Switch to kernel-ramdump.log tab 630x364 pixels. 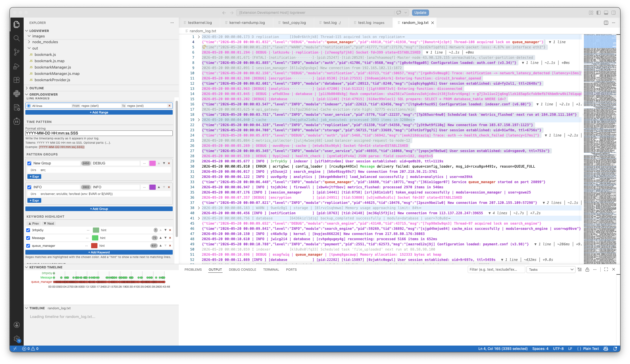[247, 23]
